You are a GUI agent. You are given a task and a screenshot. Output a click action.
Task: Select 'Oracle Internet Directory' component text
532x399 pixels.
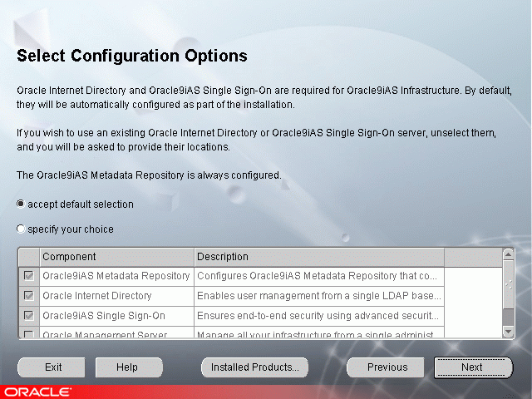97,296
